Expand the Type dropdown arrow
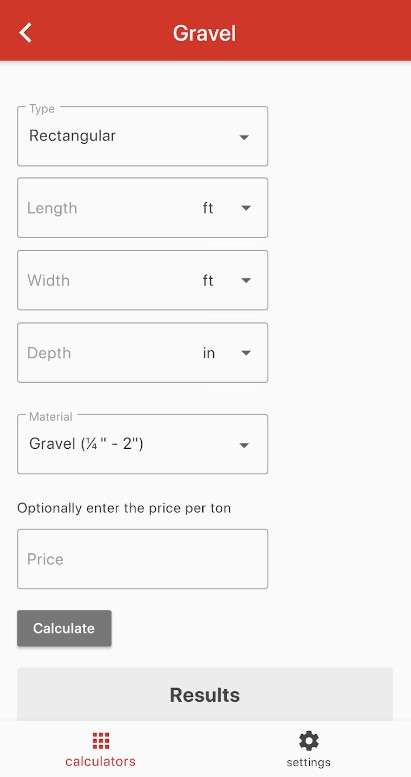Screen dimensions: 411x777 point(244,137)
